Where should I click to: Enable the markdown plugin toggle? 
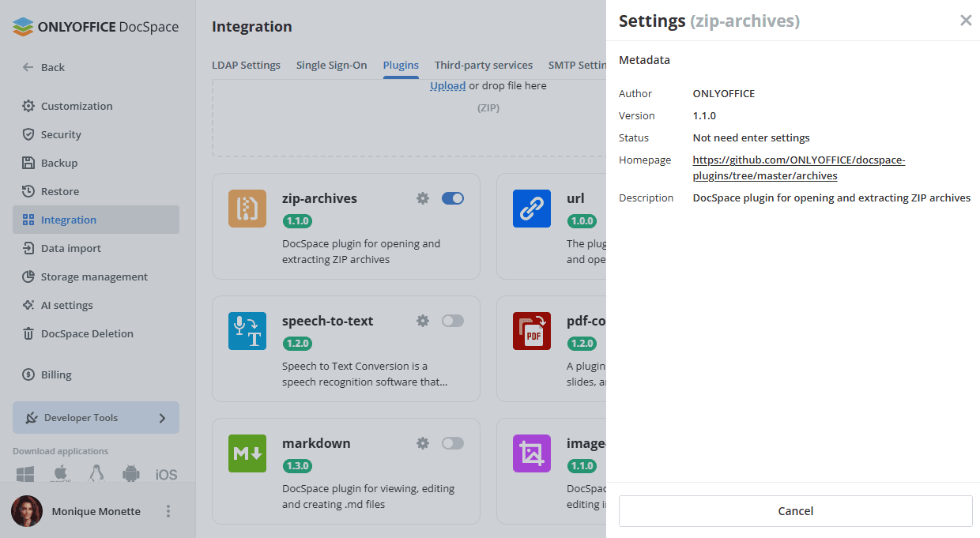pyautogui.click(x=453, y=443)
